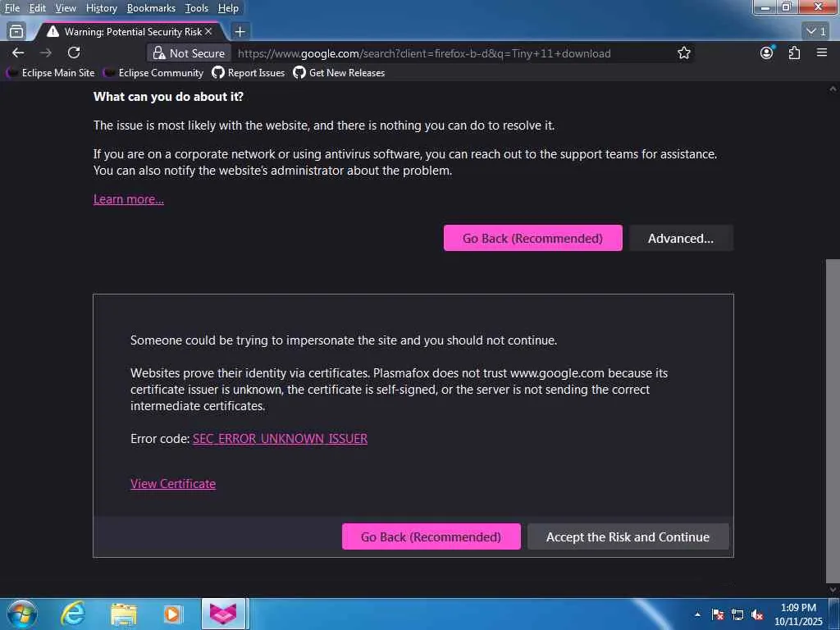Open the Firefox View icon on the tab bar
840x630 pixels.
16,32
